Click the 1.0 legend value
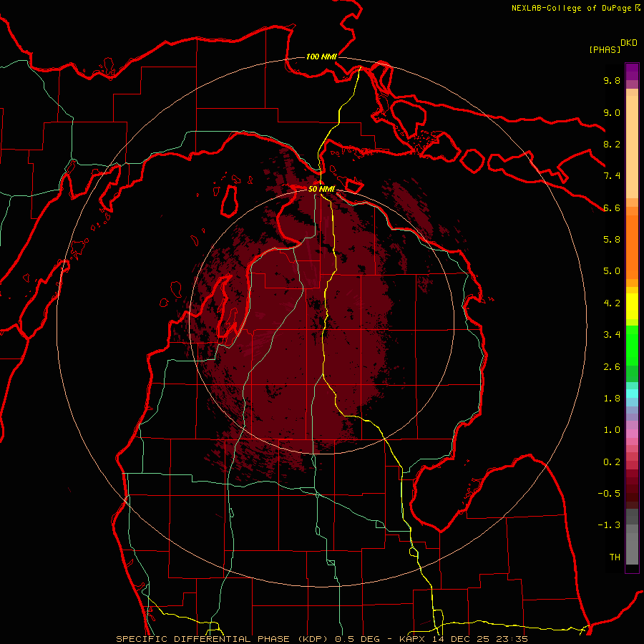644x644 pixels. tap(612, 430)
